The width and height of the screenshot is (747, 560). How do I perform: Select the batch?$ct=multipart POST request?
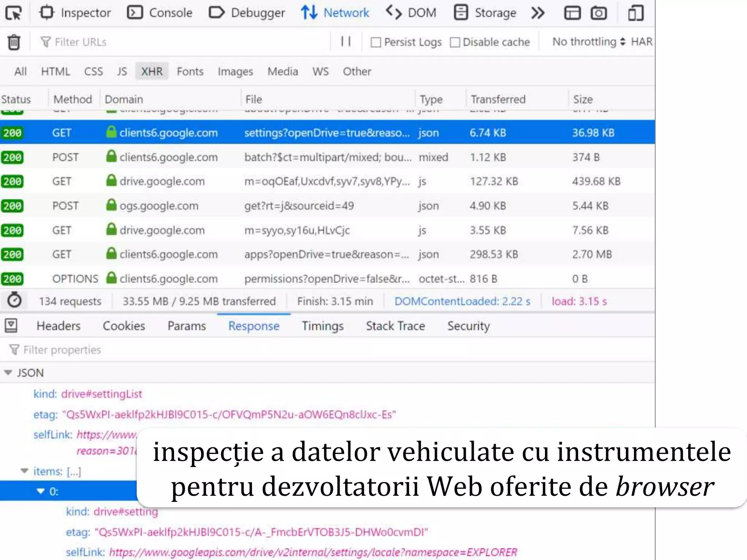327,157
